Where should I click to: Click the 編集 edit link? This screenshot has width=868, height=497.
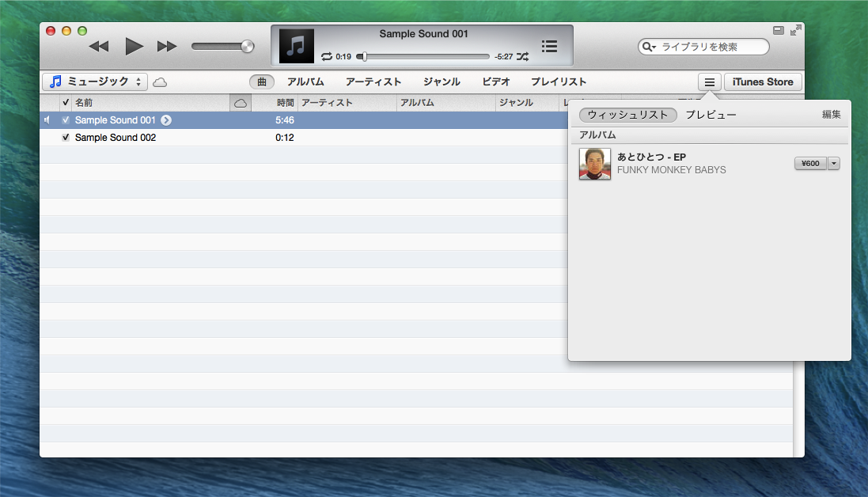click(x=831, y=115)
